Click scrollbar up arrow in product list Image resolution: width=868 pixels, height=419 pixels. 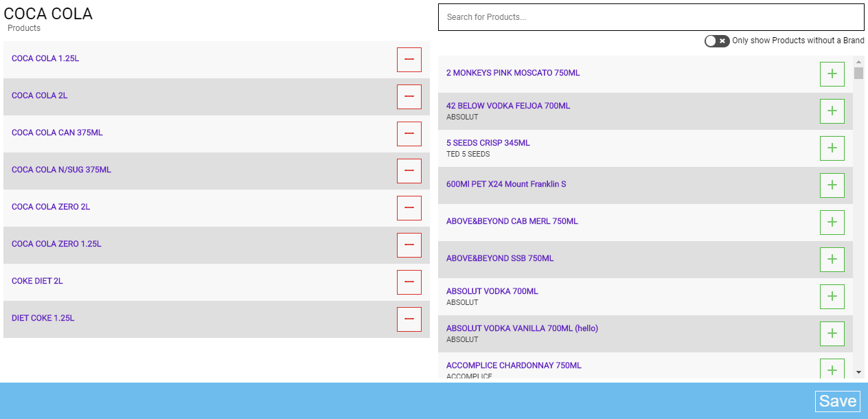click(x=858, y=61)
